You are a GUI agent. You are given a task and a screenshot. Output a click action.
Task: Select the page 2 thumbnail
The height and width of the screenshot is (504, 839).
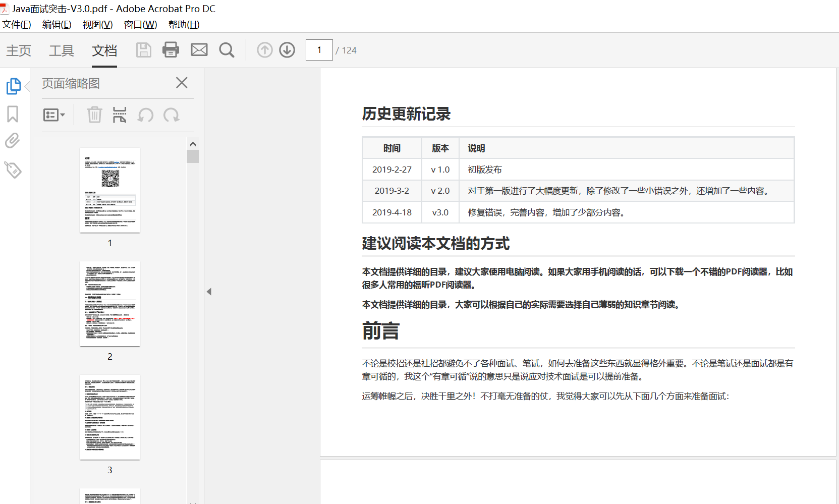(x=110, y=304)
